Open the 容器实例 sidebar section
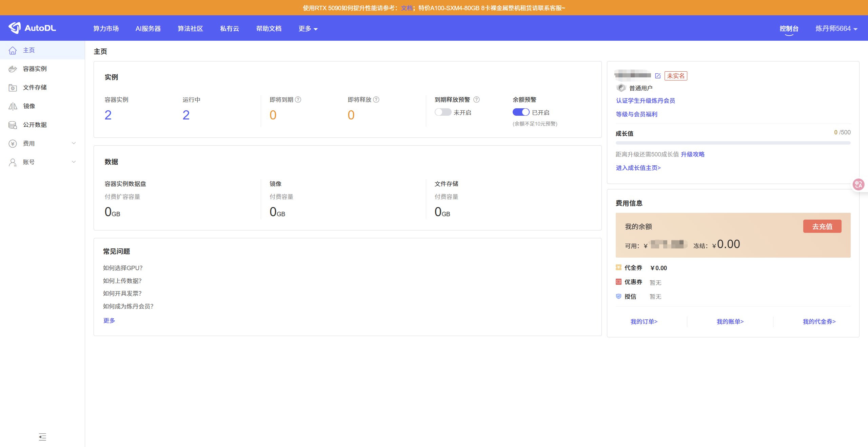This screenshot has width=868, height=447. (34, 69)
